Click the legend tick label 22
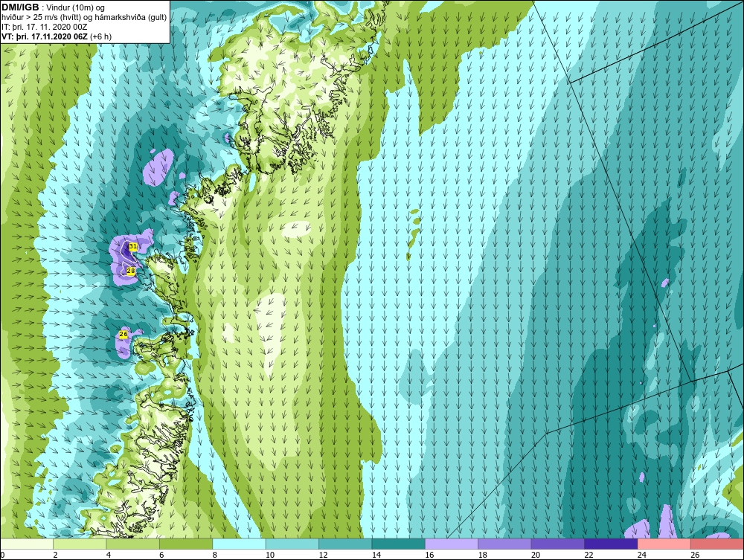The width and height of the screenshot is (744, 560). pos(589,555)
